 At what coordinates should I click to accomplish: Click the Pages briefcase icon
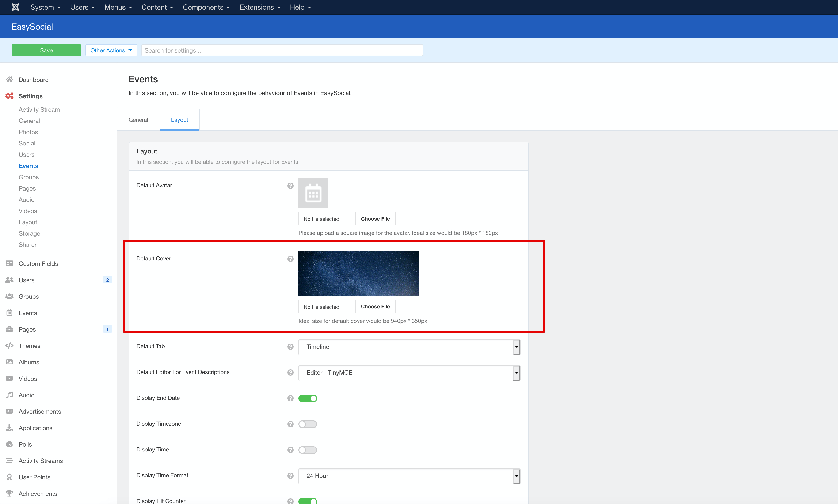[10, 329]
